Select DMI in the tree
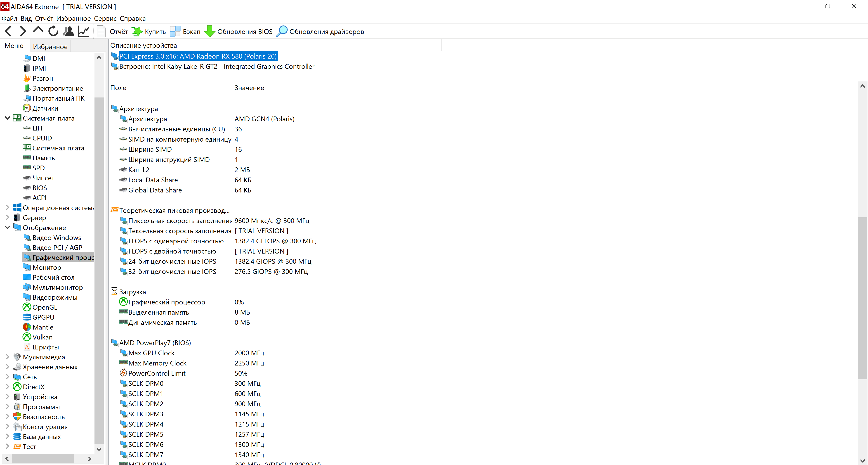The image size is (868, 465). coord(34,58)
